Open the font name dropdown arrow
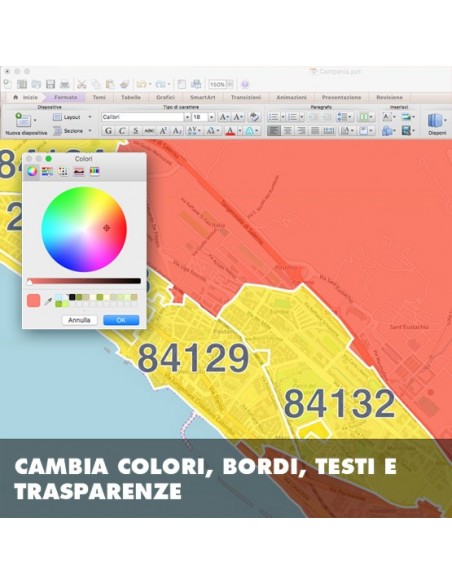This screenshot has height=584, width=452. [x=187, y=117]
